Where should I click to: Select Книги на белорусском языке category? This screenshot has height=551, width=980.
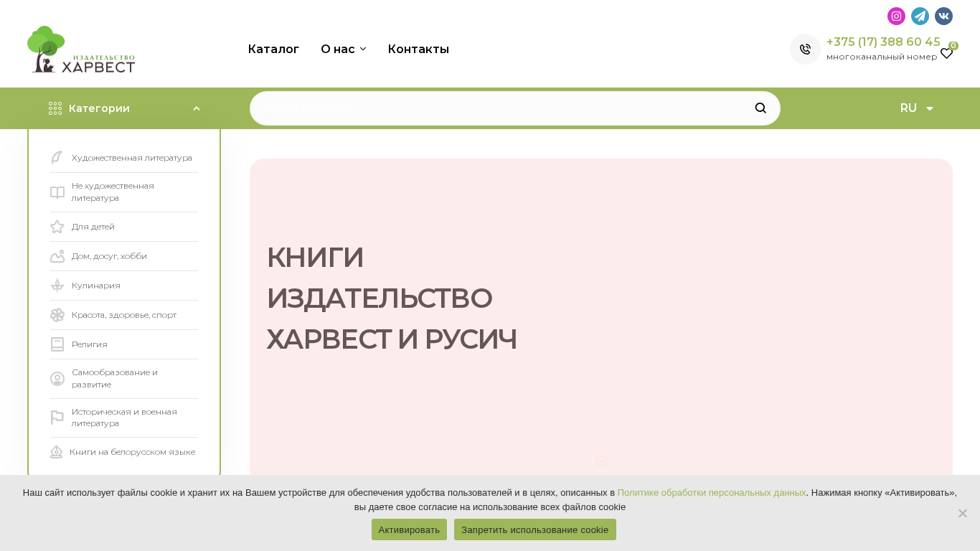click(132, 452)
